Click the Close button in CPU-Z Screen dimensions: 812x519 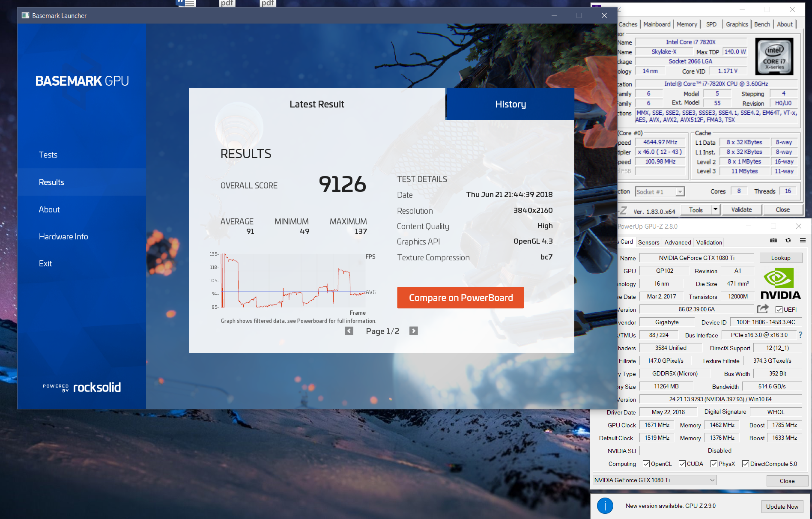782,209
